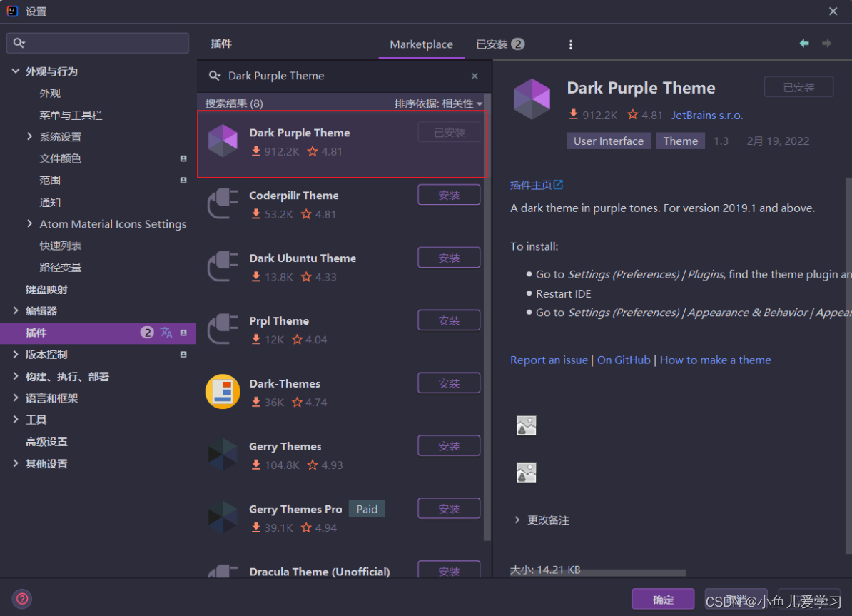
Task: Confirm settings with the 确定 button
Action: 663,599
